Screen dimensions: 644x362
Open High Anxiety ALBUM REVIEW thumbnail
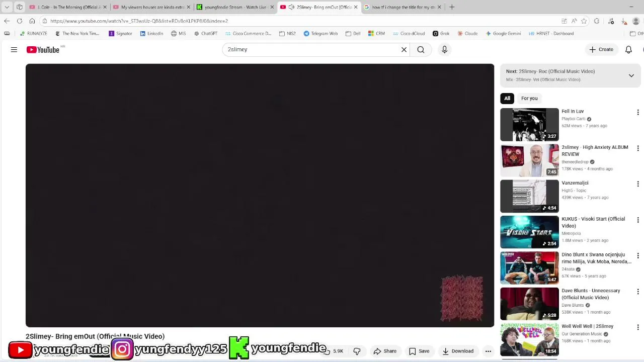(529, 160)
